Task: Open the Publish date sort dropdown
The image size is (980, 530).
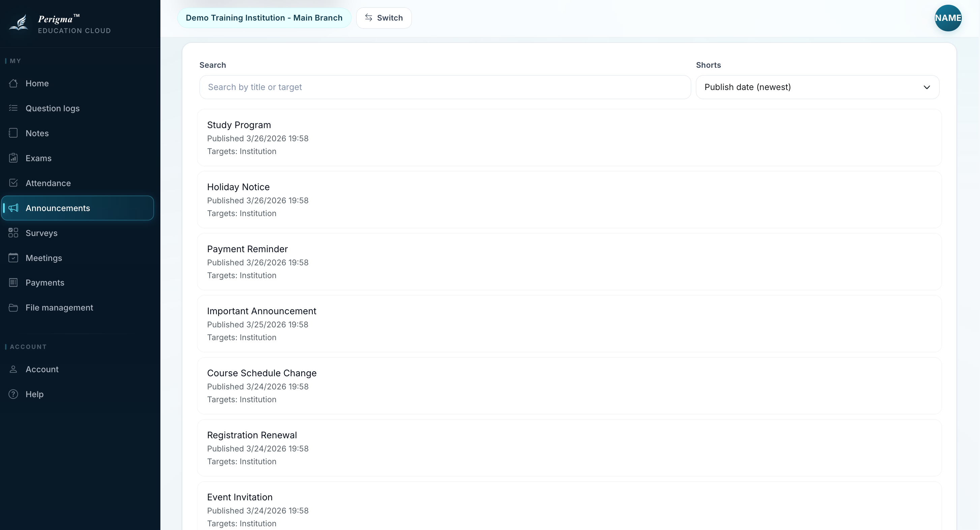Action: 817,87
